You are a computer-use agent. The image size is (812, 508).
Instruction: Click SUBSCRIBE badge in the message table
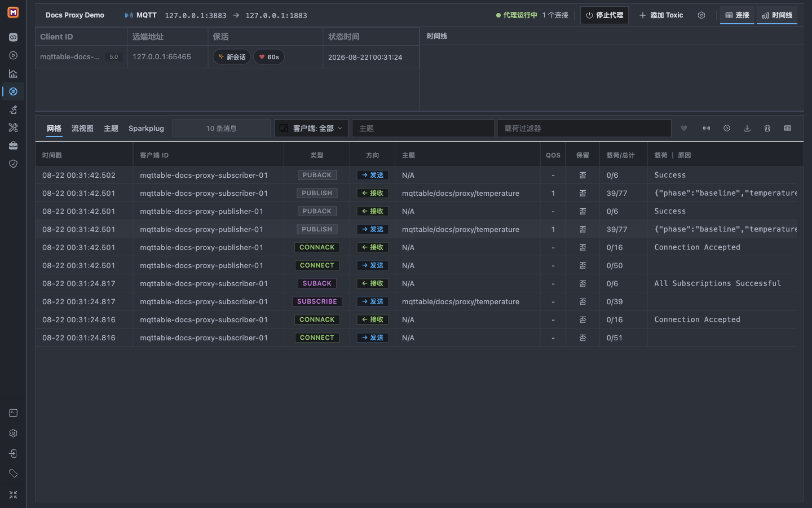(317, 301)
